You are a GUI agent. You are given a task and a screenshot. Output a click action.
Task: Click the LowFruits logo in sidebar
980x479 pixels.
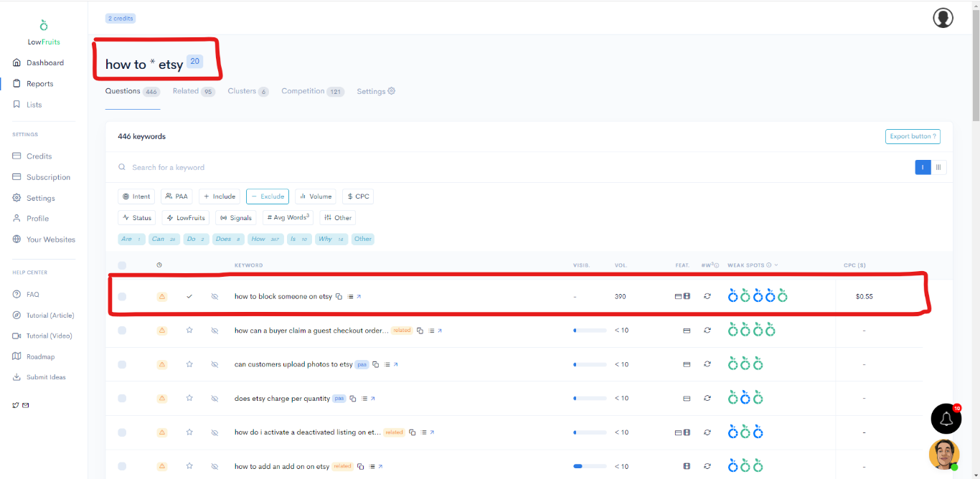[x=44, y=33]
